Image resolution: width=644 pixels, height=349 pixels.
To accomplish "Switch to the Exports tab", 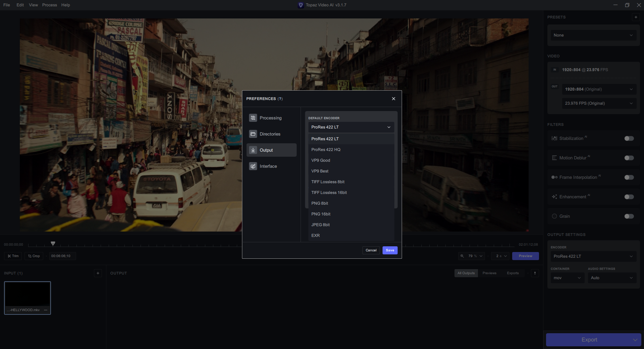I will click(x=513, y=273).
